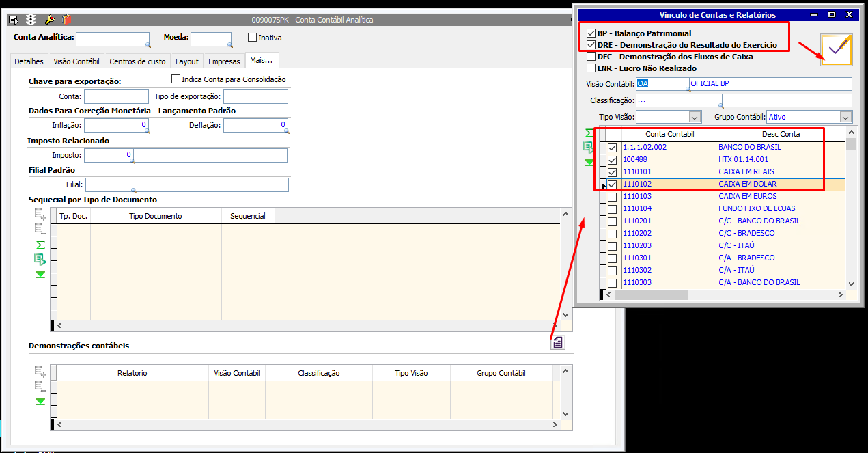Uncheck the HTX 01.14.001 row checkbox
868x453 pixels.
tap(613, 159)
